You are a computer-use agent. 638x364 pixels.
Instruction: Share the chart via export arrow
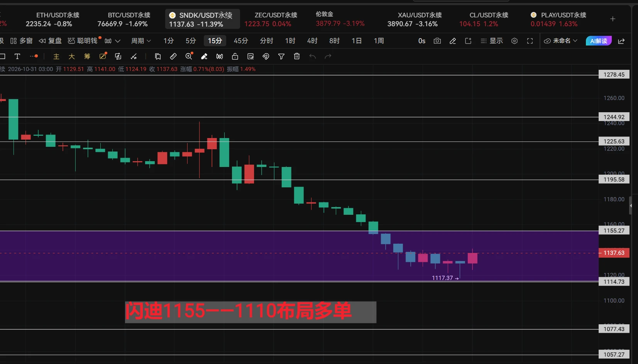(621, 41)
